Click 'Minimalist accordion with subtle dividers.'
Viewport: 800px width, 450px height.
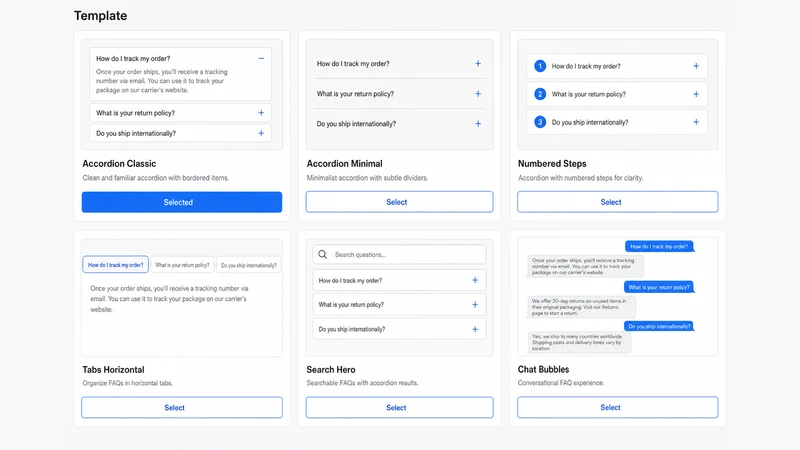click(367, 178)
